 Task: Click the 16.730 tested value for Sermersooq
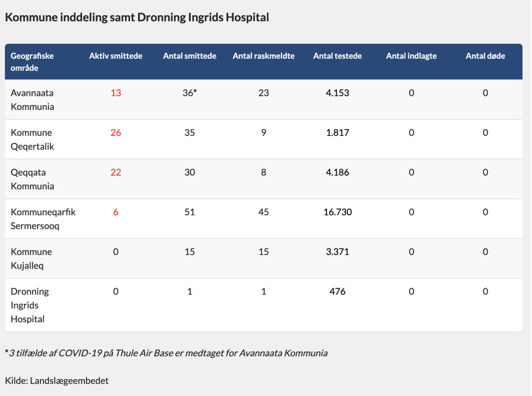pyautogui.click(x=337, y=212)
